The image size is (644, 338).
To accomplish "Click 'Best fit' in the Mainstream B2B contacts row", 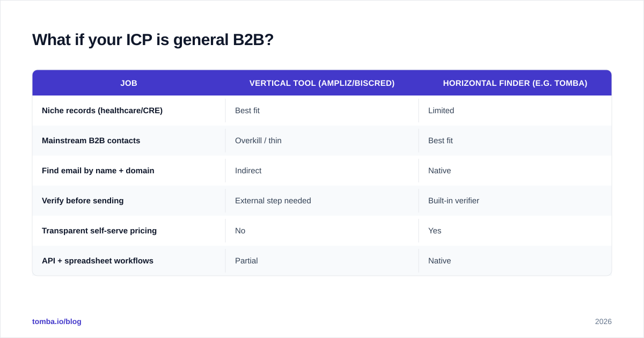I will coord(441,141).
